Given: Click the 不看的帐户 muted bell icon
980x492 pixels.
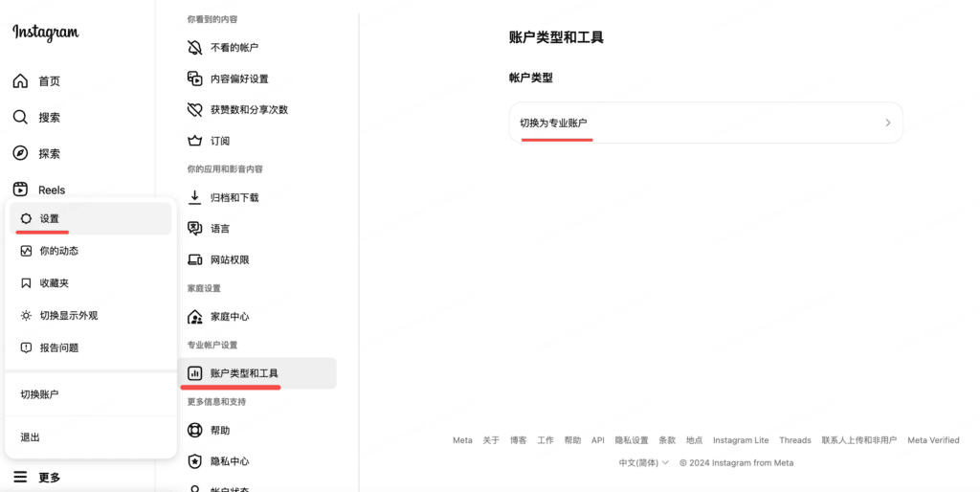Looking at the screenshot, I should [195, 48].
